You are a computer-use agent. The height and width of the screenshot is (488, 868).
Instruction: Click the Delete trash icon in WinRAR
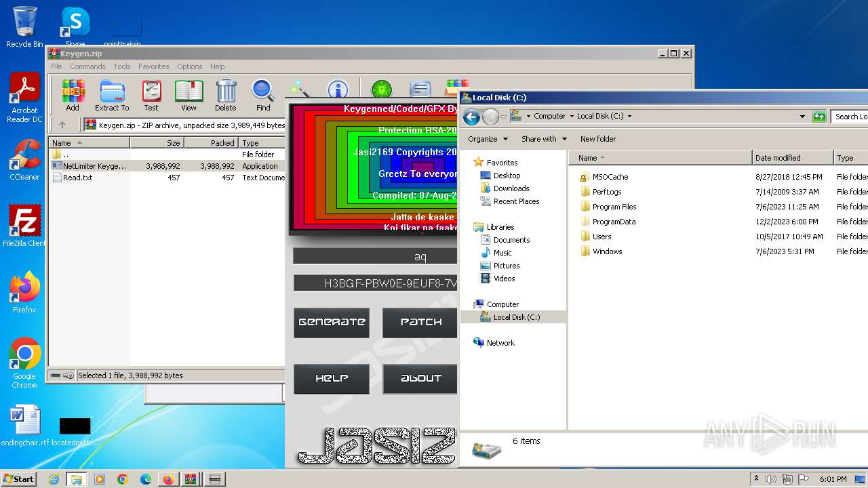tap(226, 95)
